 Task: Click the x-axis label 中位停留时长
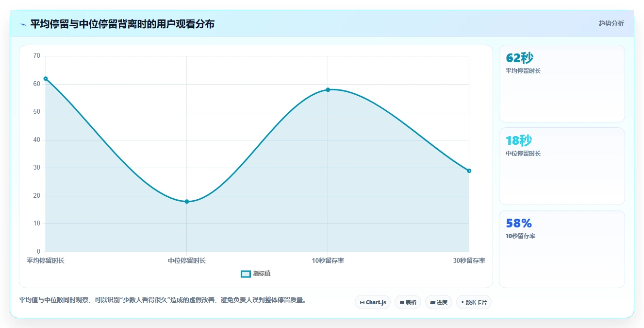(187, 261)
